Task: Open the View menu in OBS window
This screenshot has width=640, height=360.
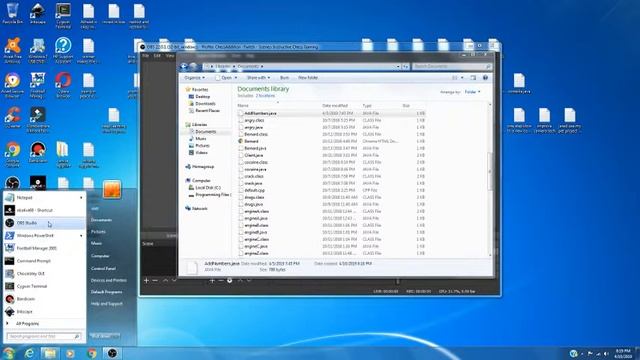Action: point(170,56)
